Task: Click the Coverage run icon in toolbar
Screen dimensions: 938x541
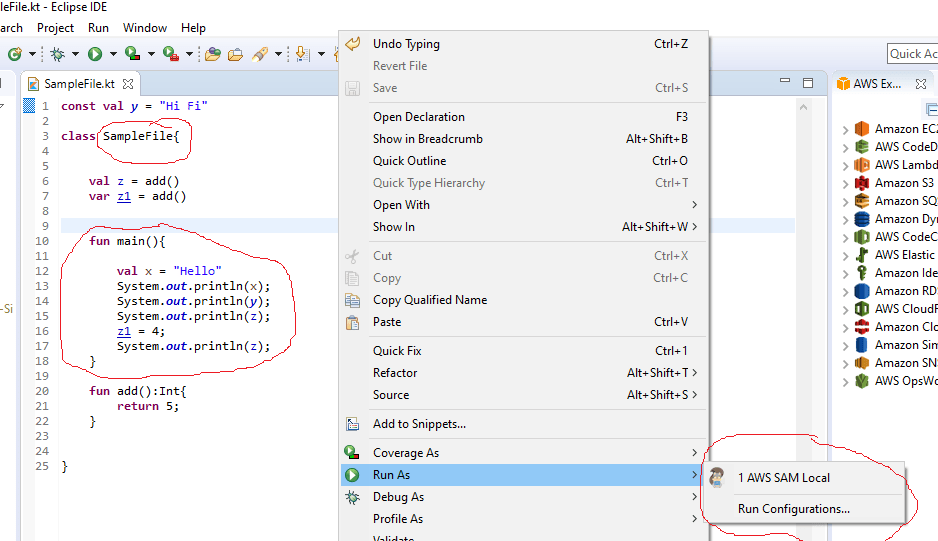Action: [x=132, y=54]
